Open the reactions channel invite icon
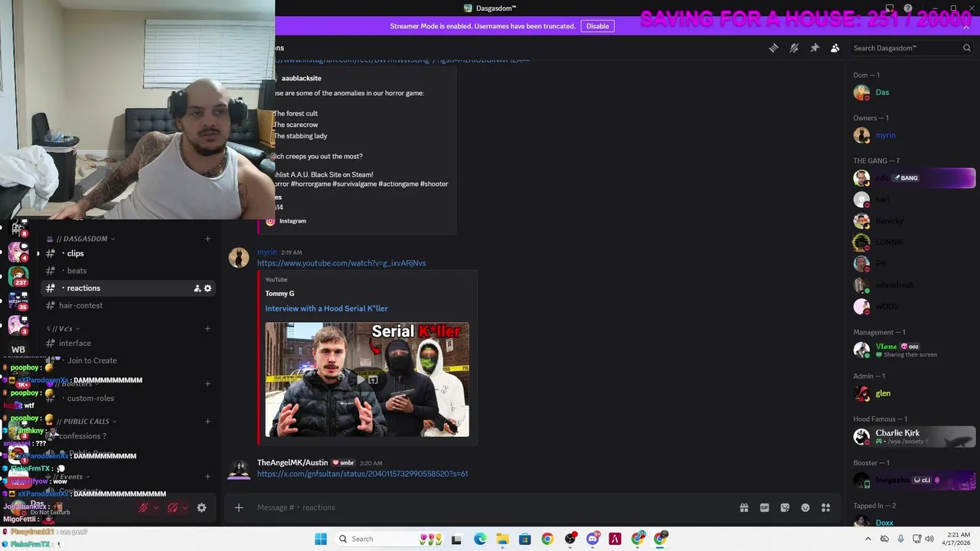Viewport: 980px width, 551px height. pyautogui.click(x=197, y=289)
